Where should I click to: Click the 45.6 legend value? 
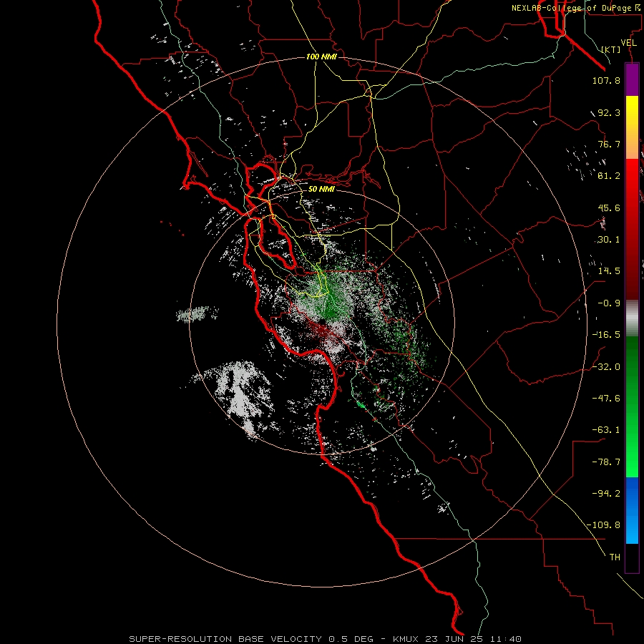(x=609, y=208)
